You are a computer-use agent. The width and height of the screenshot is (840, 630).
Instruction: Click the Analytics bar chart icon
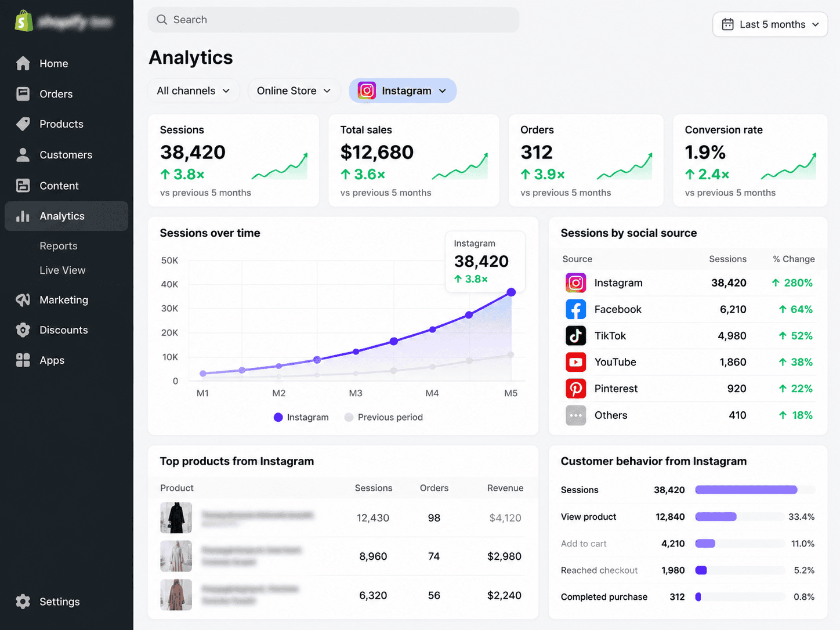click(23, 216)
